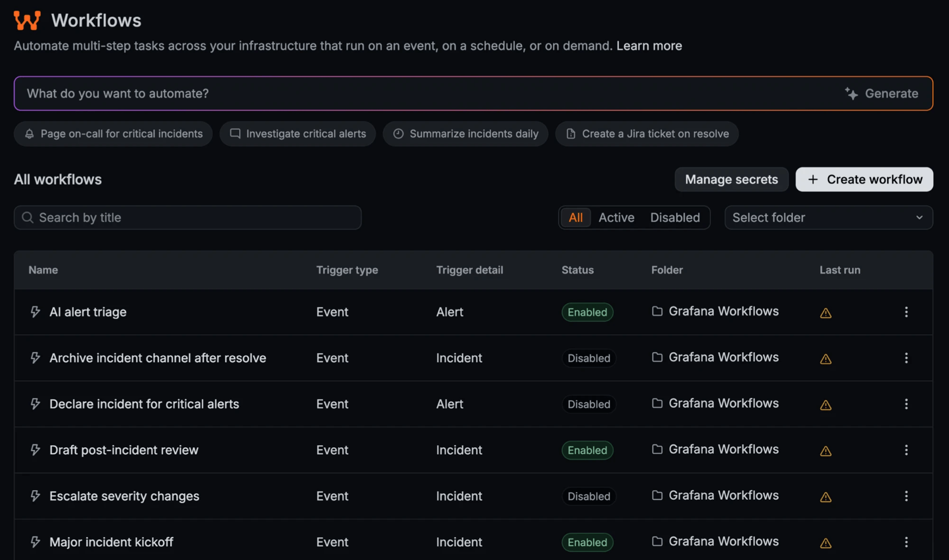Open the Learn more link
Image resolution: width=949 pixels, height=560 pixels.
(649, 46)
